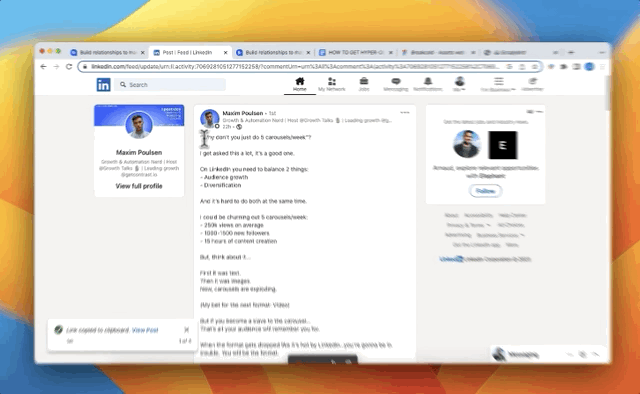Click the page vertical scrollbar
The image size is (640, 394).
(x=607, y=92)
